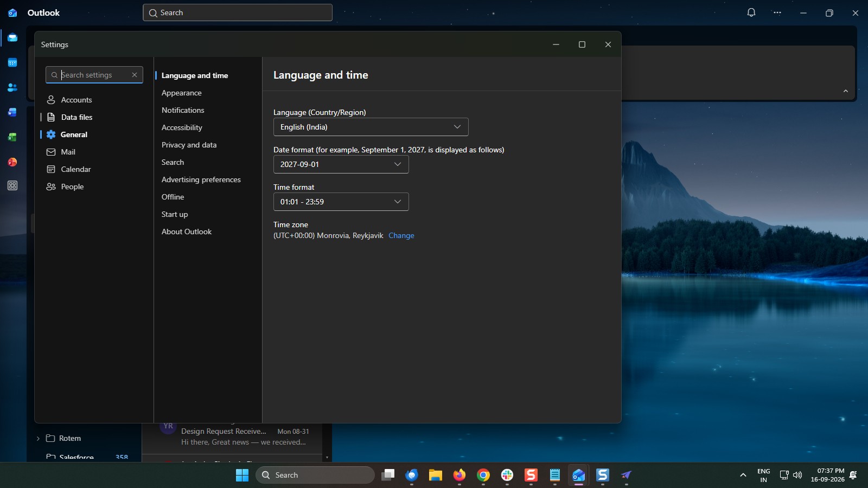Open the Time format dropdown
868x488 pixels.
tap(341, 202)
